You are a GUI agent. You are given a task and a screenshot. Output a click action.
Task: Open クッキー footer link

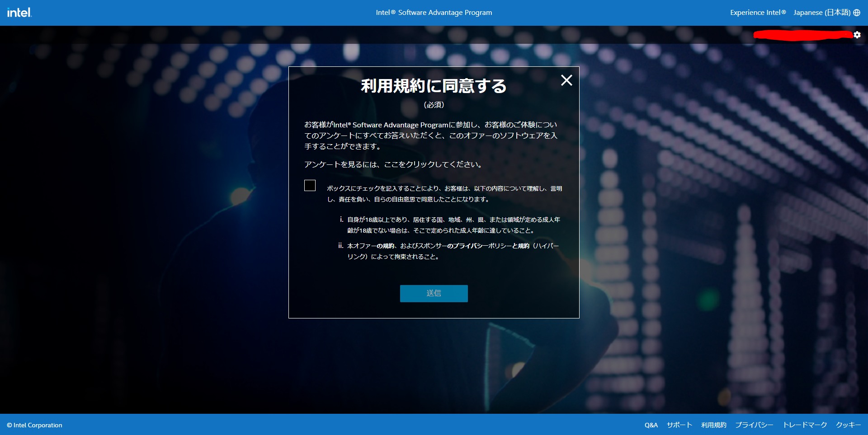coord(848,425)
